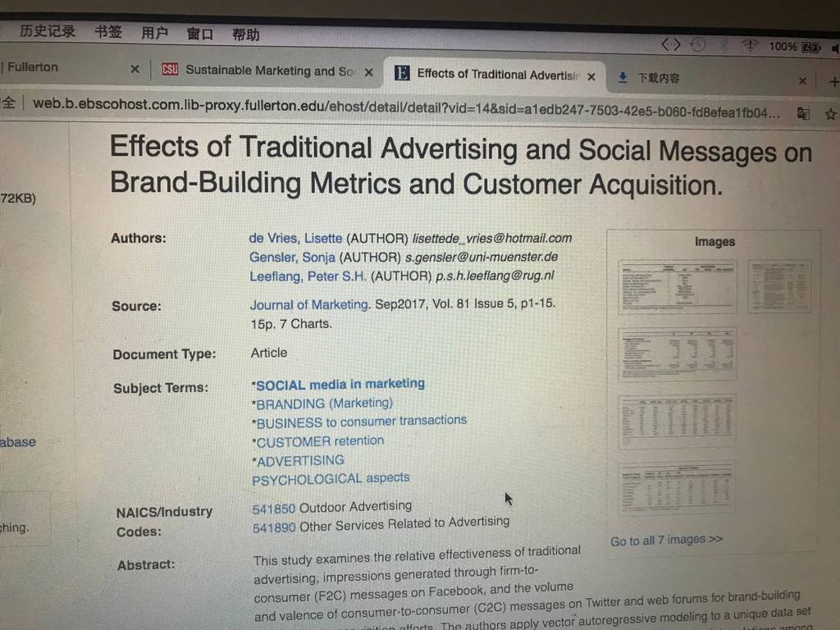Close the Sustainable Marketing tab
Viewport: 840px width, 630px height.
[x=369, y=72]
